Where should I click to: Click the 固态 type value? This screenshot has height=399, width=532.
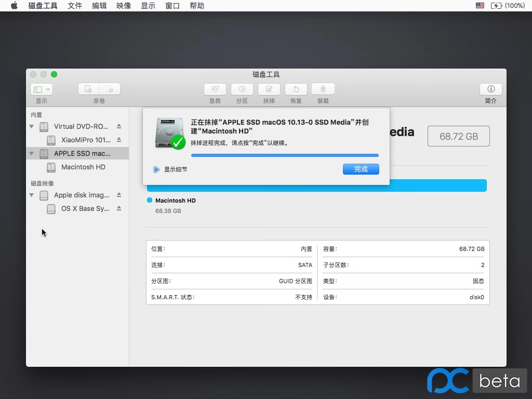[x=478, y=281]
